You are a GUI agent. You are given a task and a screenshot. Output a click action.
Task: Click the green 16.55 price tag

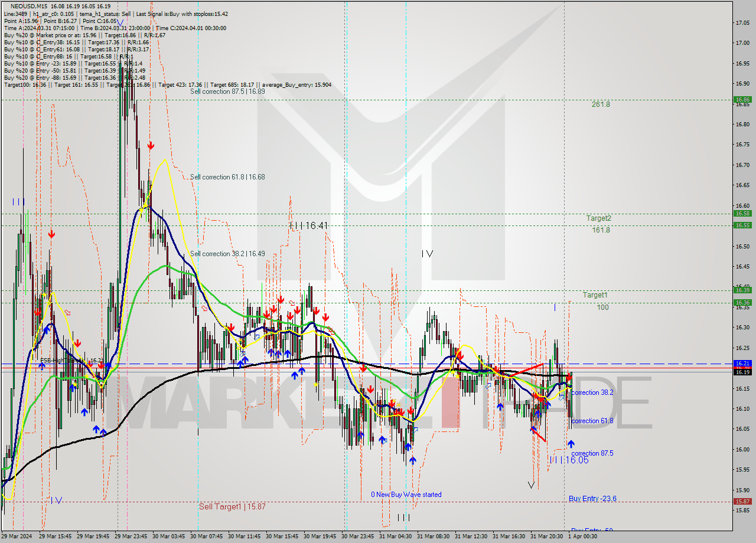click(742, 225)
